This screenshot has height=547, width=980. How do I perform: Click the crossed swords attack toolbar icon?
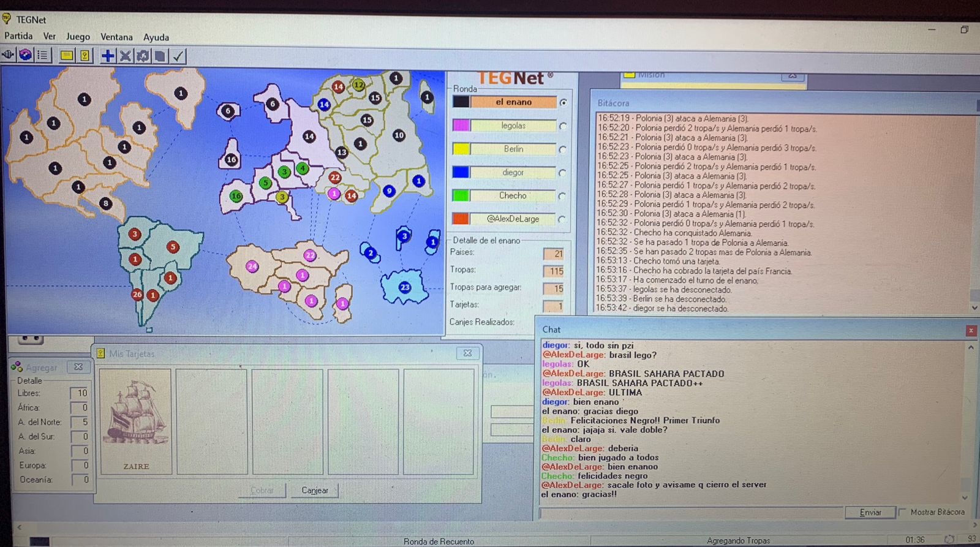point(126,56)
